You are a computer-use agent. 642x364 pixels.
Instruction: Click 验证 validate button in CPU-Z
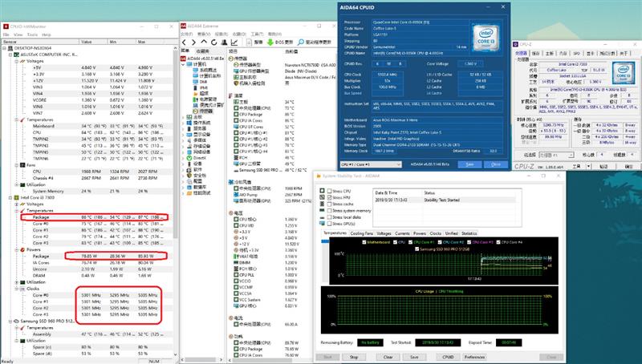coord(603,167)
